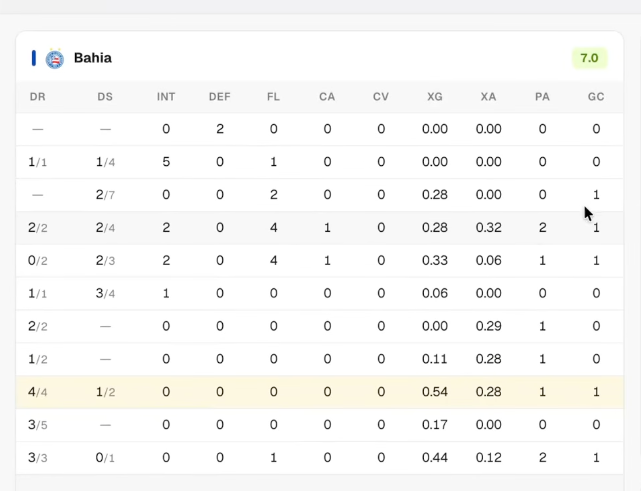Sort by the DS column header
The height and width of the screenshot is (491, 641).
pyautogui.click(x=105, y=97)
